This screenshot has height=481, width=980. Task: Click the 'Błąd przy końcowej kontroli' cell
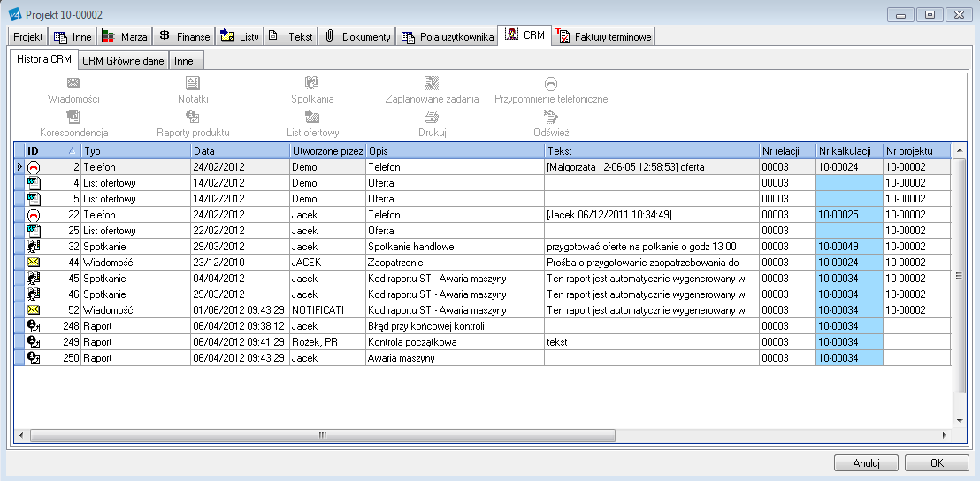(455, 326)
